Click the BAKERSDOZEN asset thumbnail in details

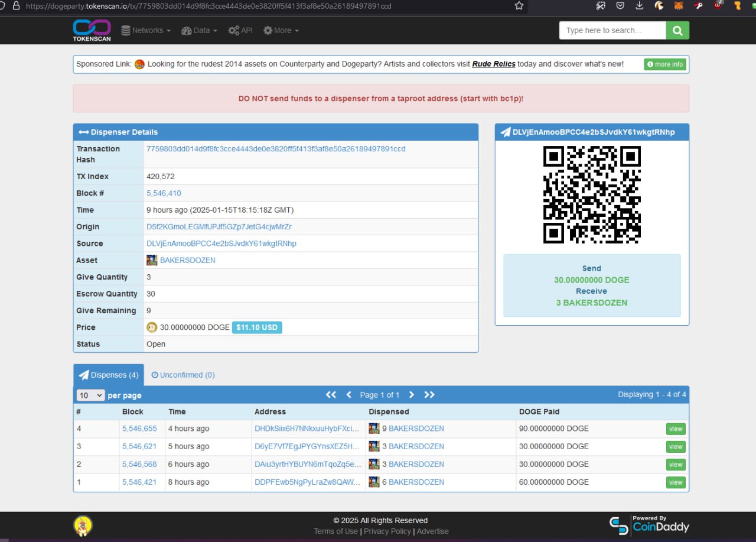(x=152, y=260)
